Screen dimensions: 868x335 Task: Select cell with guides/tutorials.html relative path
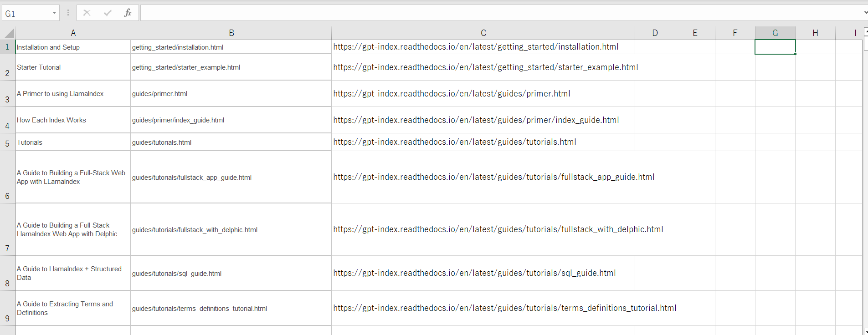pos(231,142)
